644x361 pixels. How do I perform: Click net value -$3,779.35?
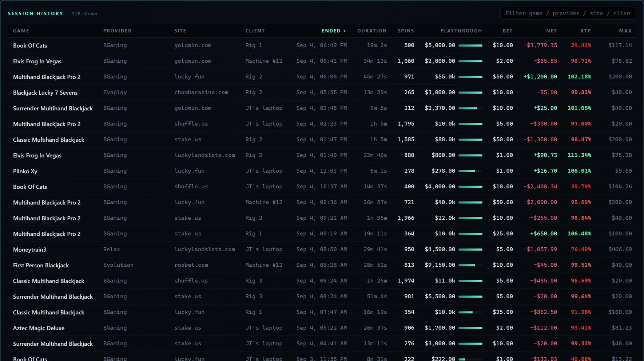(540, 46)
